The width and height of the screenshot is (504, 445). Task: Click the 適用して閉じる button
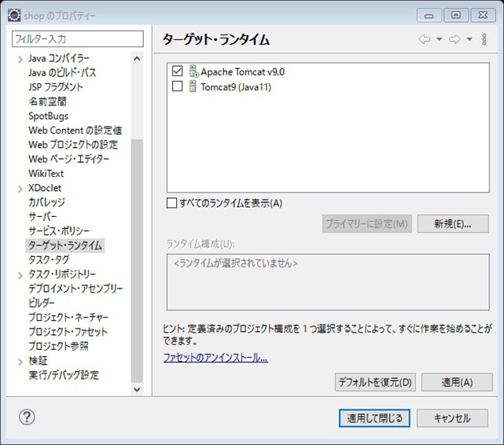[374, 418]
